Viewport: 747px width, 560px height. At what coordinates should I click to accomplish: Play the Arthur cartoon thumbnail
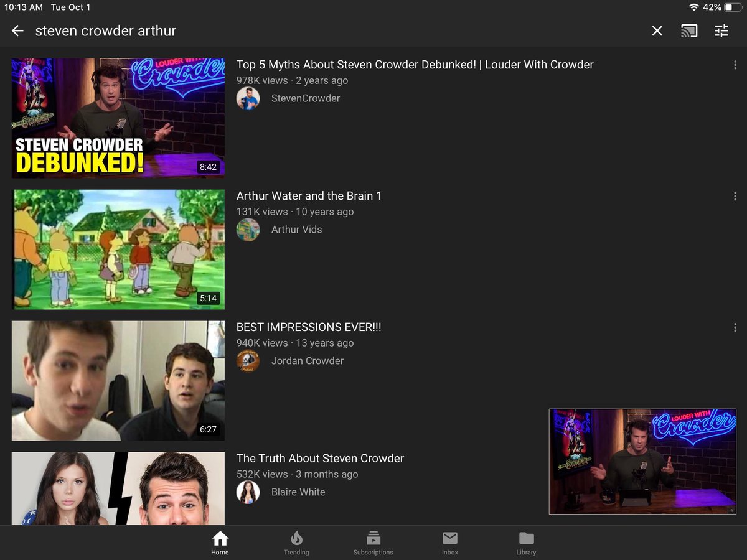click(x=118, y=250)
